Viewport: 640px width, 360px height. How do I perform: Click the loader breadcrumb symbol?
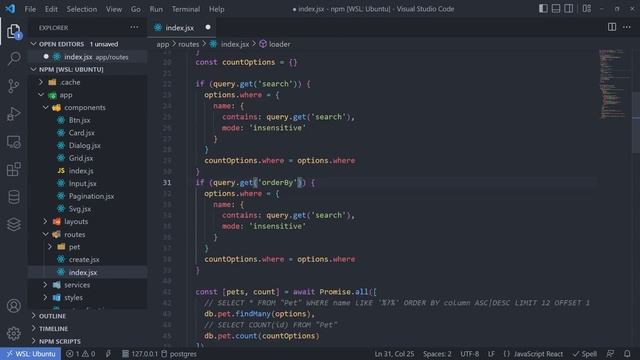pyautogui.click(x=275, y=44)
